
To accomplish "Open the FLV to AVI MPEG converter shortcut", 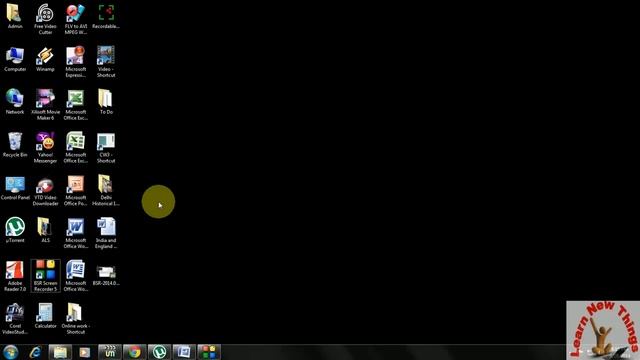I will pos(76,19).
